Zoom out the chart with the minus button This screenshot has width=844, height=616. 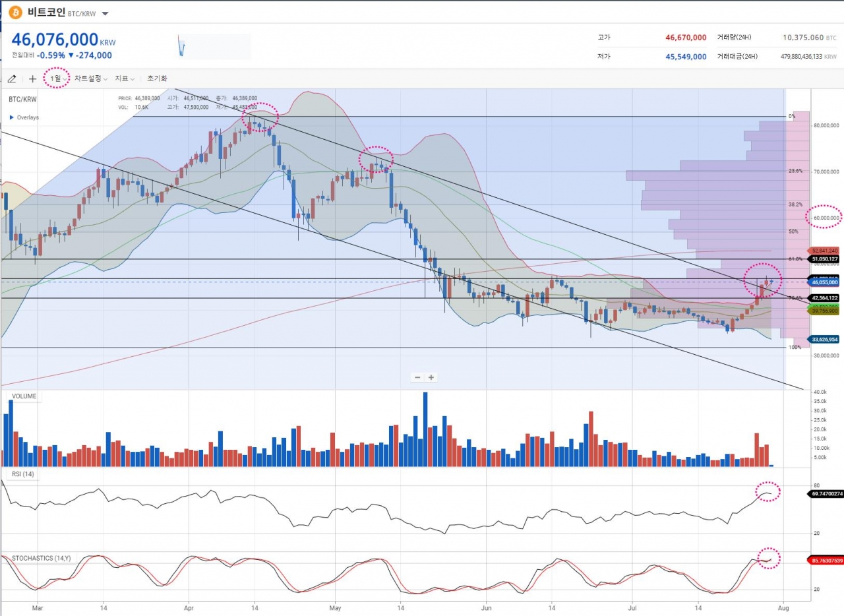417,377
